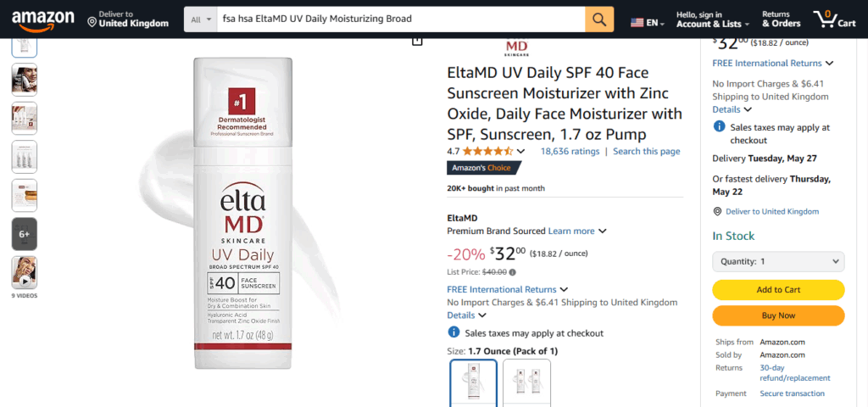Go to Returns & Orders
868x407 pixels.
(x=781, y=20)
